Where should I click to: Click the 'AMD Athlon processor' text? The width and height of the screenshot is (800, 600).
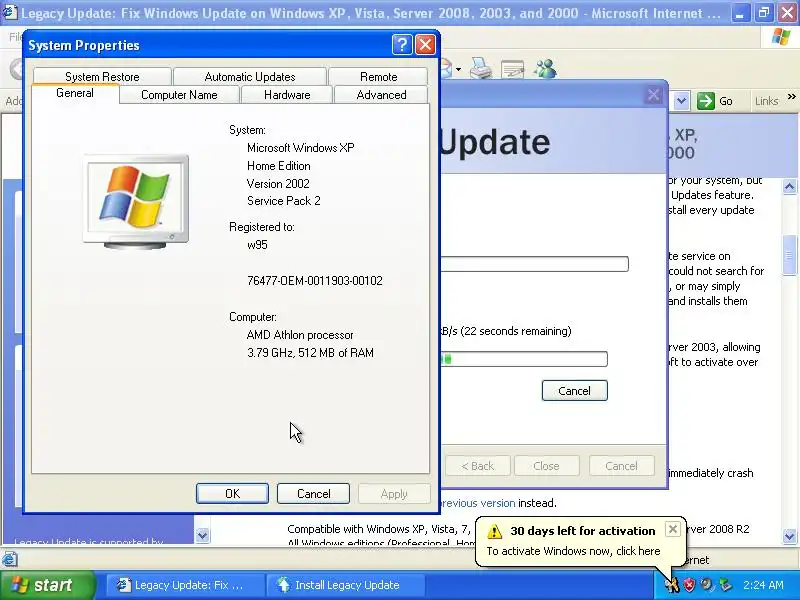[x=300, y=335]
